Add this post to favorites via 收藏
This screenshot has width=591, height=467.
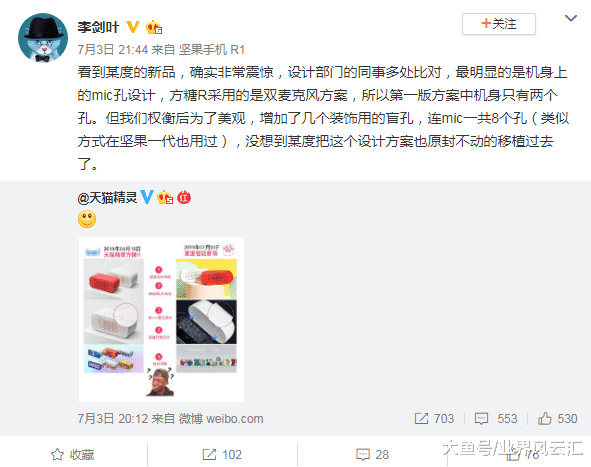point(73,455)
